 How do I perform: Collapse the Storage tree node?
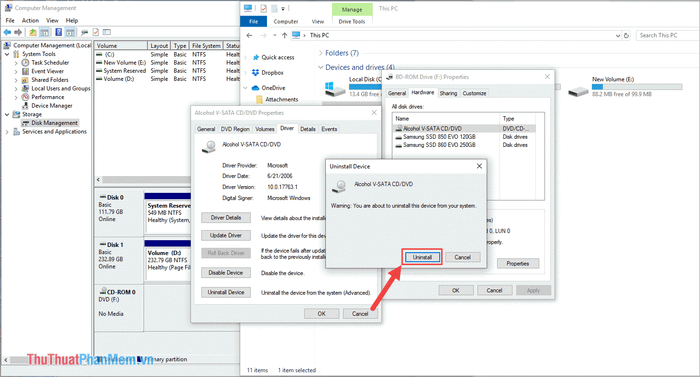pos(7,114)
